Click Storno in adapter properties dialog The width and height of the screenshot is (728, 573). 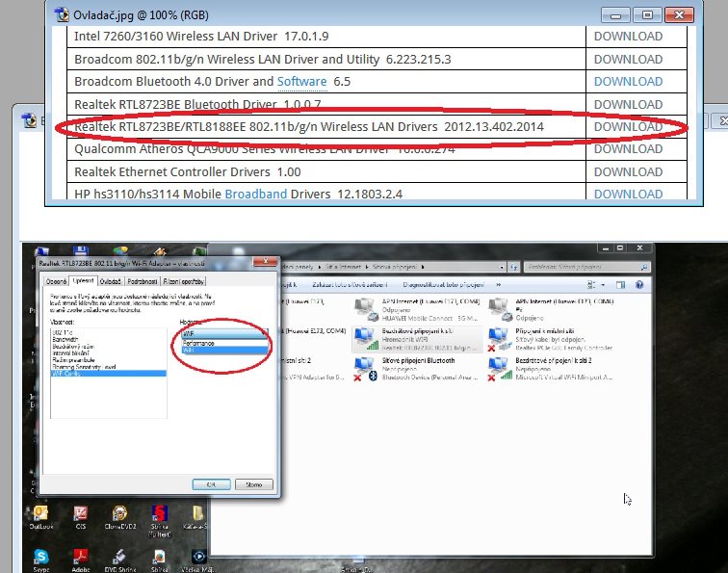[254, 484]
